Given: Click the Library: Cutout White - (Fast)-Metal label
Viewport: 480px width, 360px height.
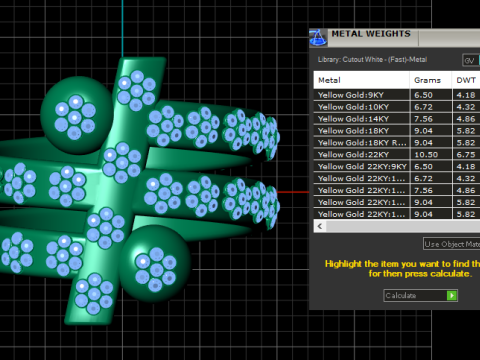Looking at the screenshot, I should (372, 60).
